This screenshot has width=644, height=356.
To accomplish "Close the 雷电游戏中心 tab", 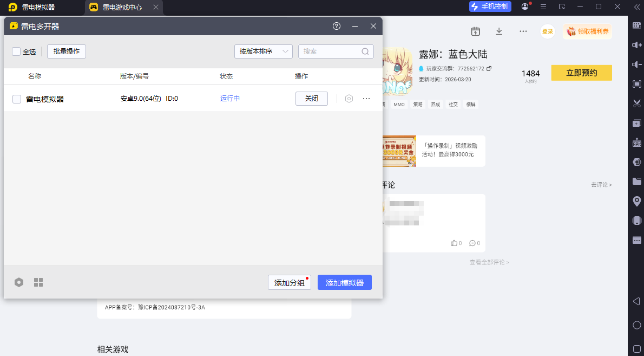I will pos(156,7).
